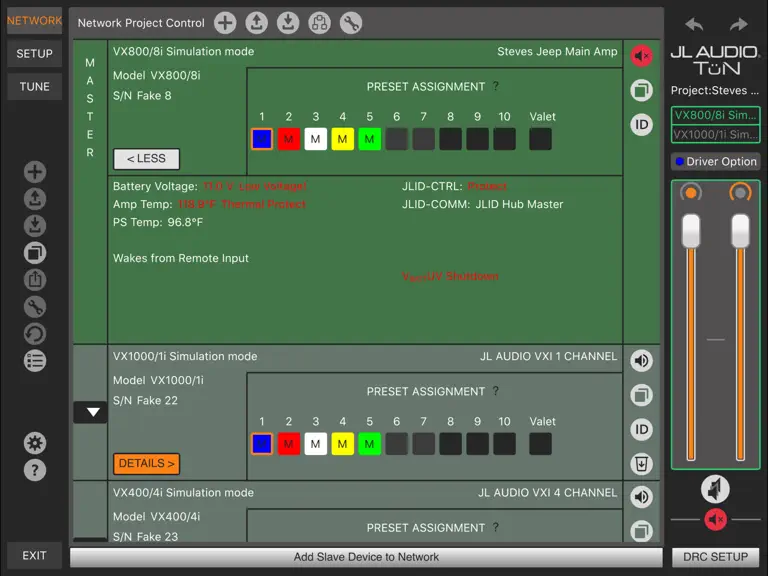Click Add Slave Device to Network
Image resolution: width=768 pixels, height=576 pixels.
click(x=366, y=557)
